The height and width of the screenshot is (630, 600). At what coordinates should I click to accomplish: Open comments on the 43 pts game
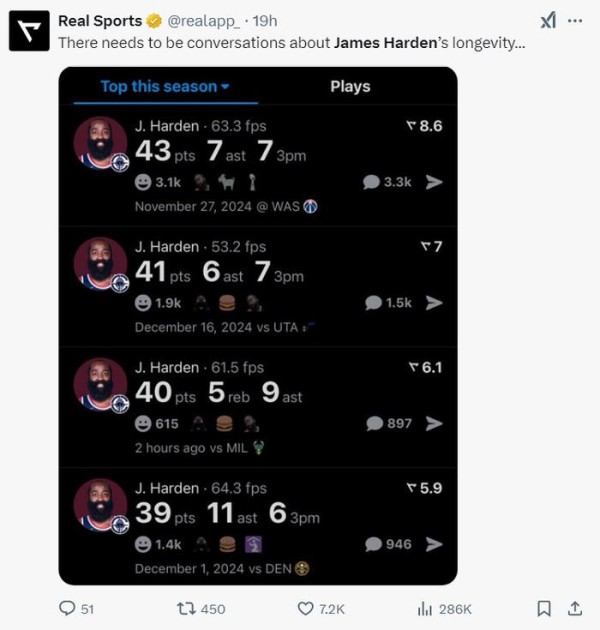point(387,182)
